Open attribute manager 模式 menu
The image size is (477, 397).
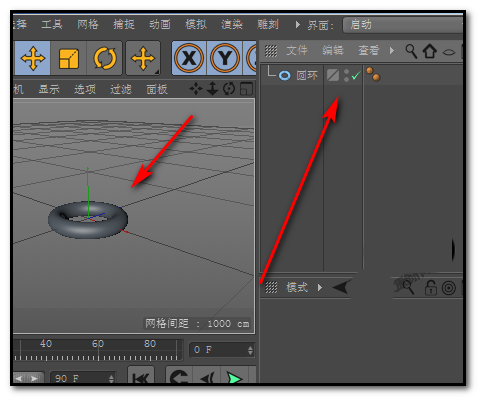click(297, 287)
